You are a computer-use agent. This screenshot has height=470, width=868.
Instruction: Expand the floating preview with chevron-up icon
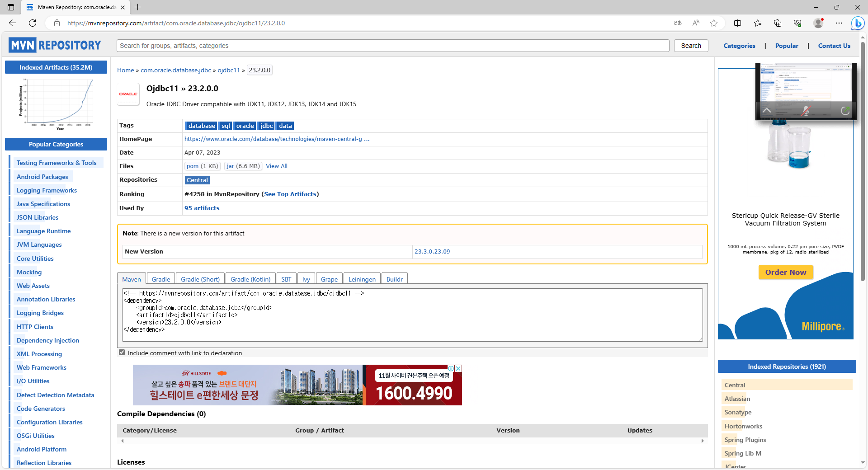[767, 110]
